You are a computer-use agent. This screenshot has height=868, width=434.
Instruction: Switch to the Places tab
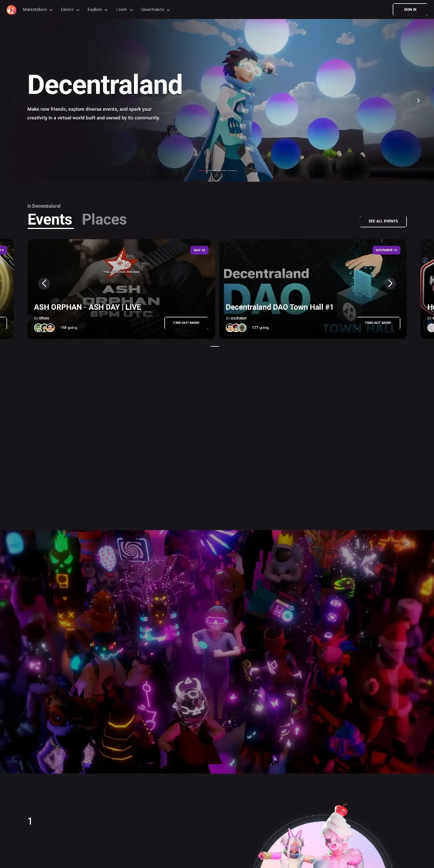point(104,220)
